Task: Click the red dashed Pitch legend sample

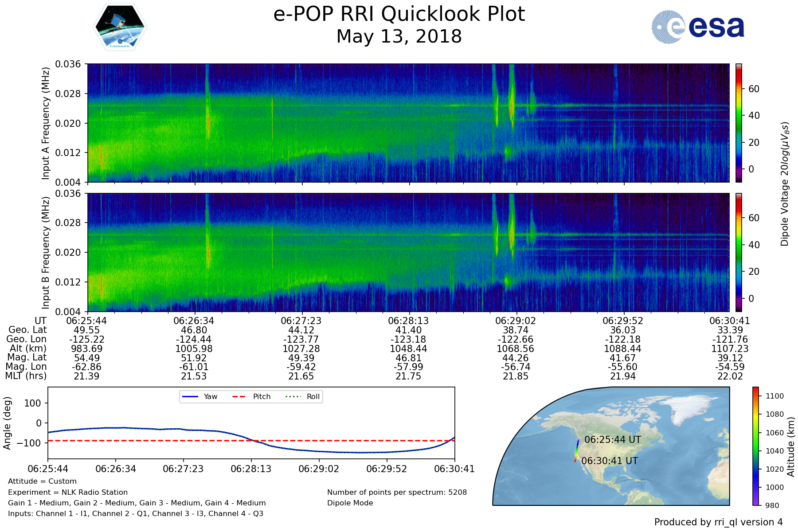Action: coord(239,396)
